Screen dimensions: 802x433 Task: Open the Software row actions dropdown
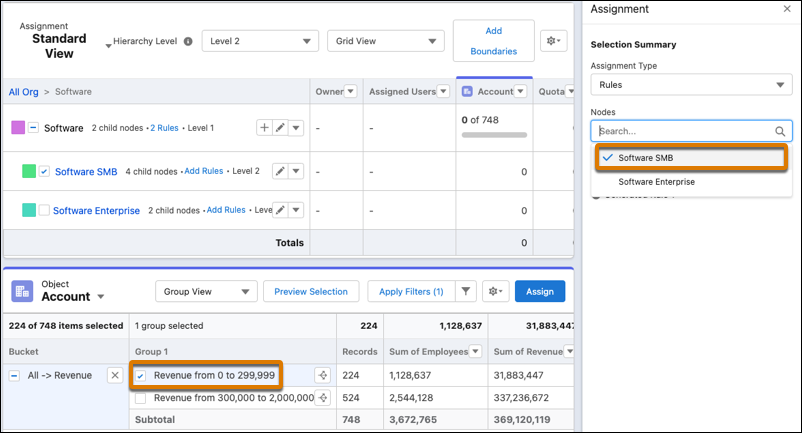296,128
